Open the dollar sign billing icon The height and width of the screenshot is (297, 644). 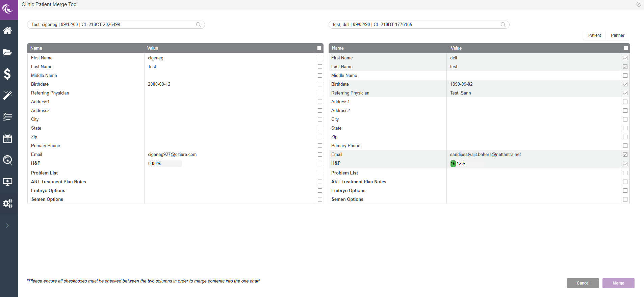pyautogui.click(x=7, y=74)
